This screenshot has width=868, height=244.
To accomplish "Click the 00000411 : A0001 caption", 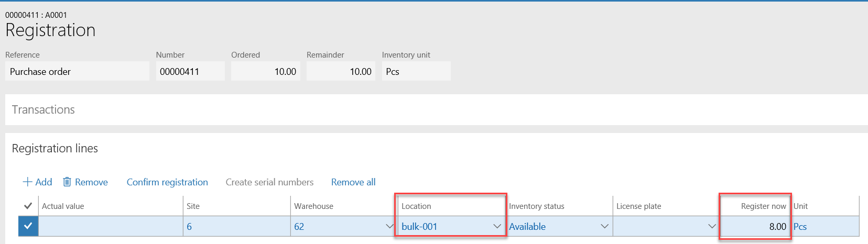I will [36, 15].
